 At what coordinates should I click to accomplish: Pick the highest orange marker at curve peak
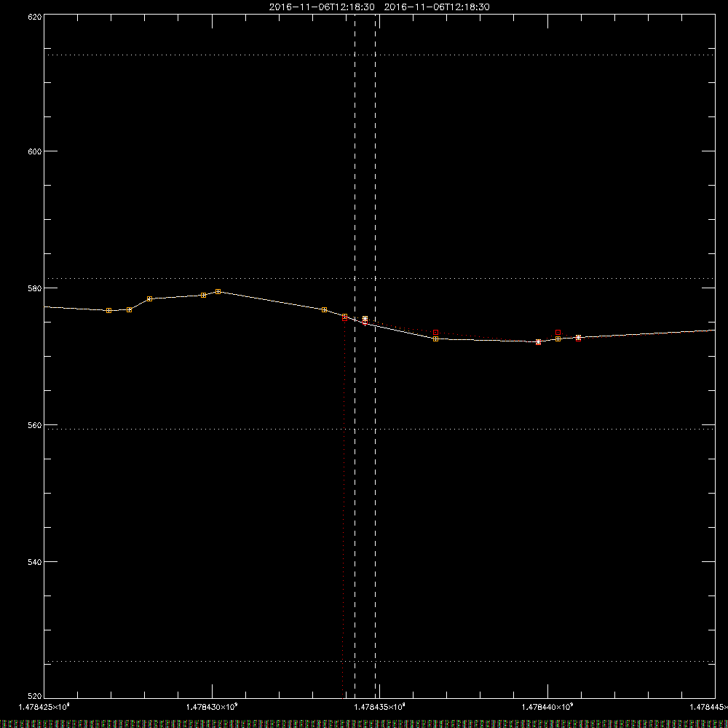(x=218, y=292)
